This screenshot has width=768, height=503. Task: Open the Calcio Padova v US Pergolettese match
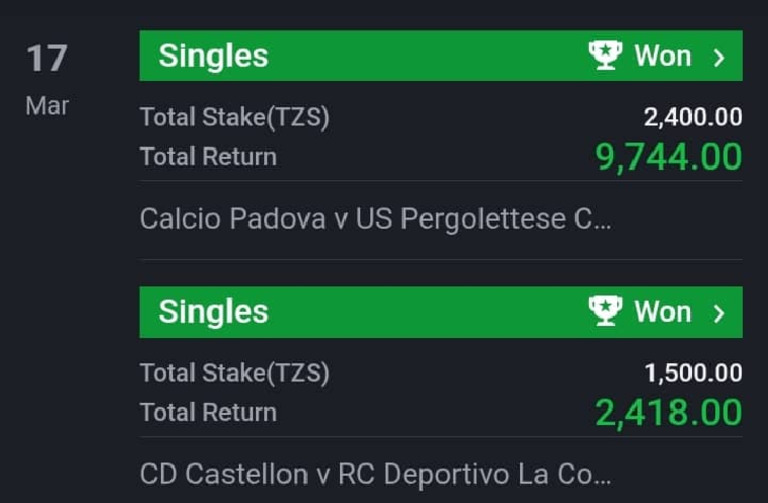(x=375, y=219)
